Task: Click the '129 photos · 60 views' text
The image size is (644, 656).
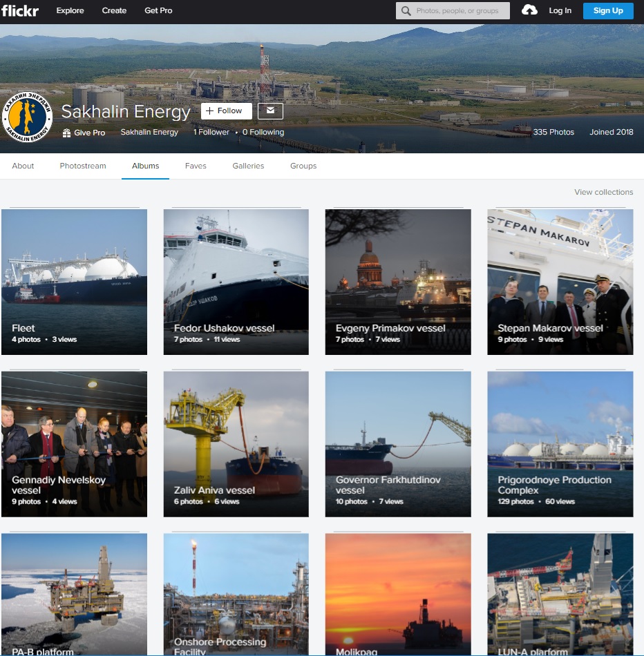Action: pos(536,501)
